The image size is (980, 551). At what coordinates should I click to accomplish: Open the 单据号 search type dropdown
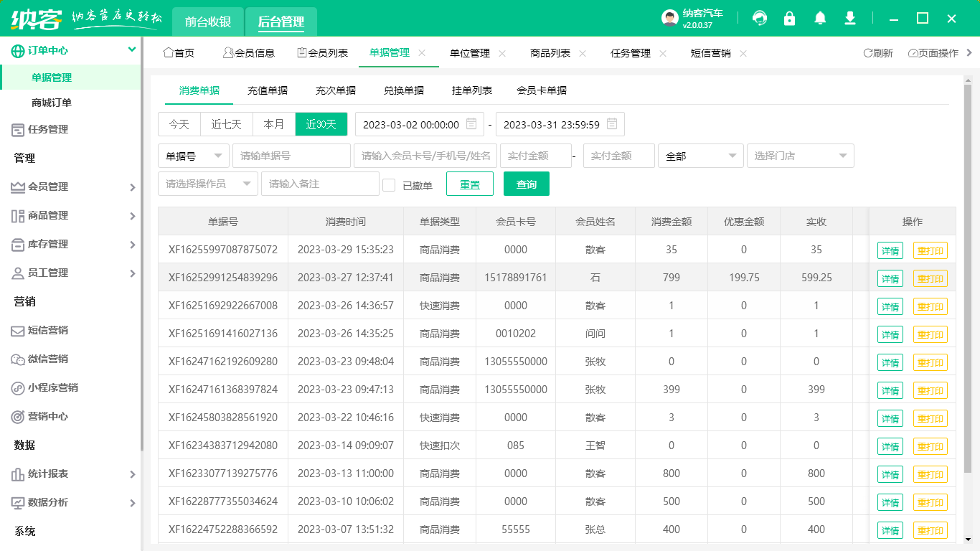194,156
